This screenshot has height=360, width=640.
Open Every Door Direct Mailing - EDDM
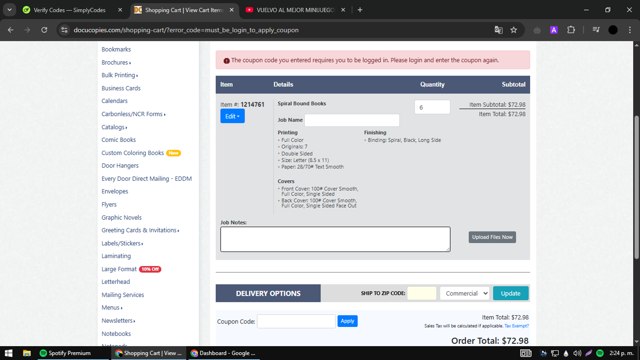pyautogui.click(x=147, y=178)
